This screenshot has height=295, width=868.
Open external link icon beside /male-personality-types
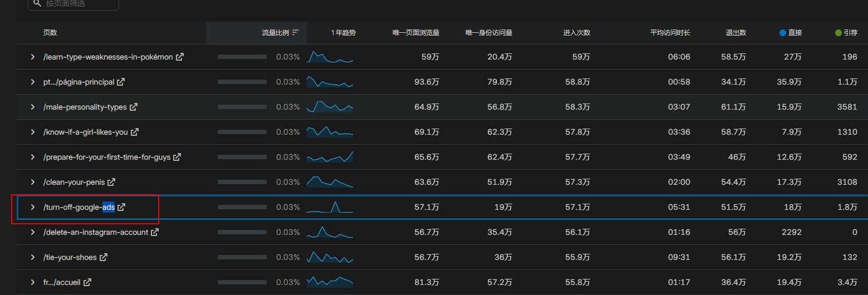133,107
